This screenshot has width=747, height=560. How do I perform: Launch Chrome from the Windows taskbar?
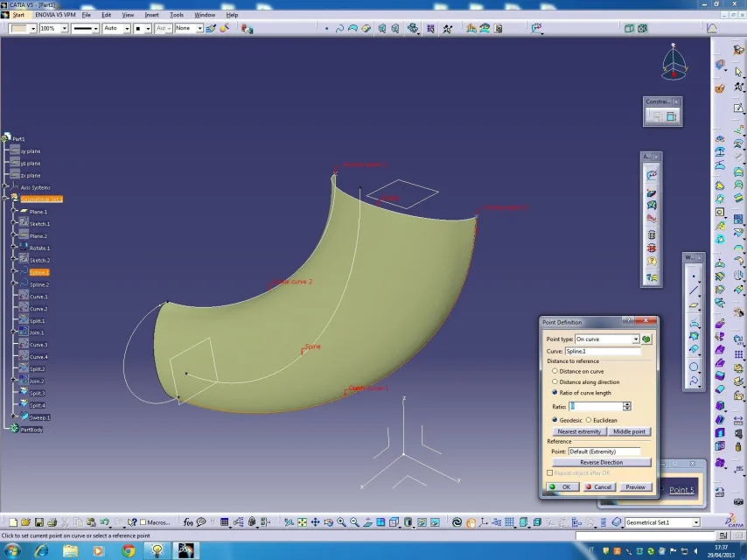(128, 550)
